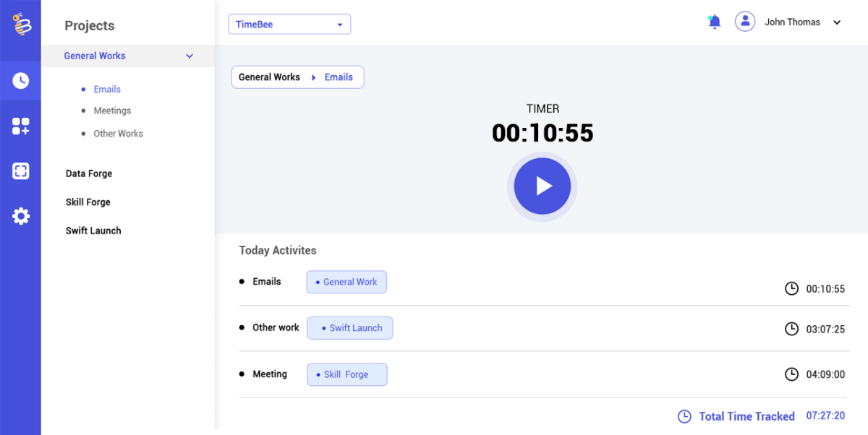Open the time tracker clock icon in sidebar
The height and width of the screenshot is (435, 868).
pos(21,81)
